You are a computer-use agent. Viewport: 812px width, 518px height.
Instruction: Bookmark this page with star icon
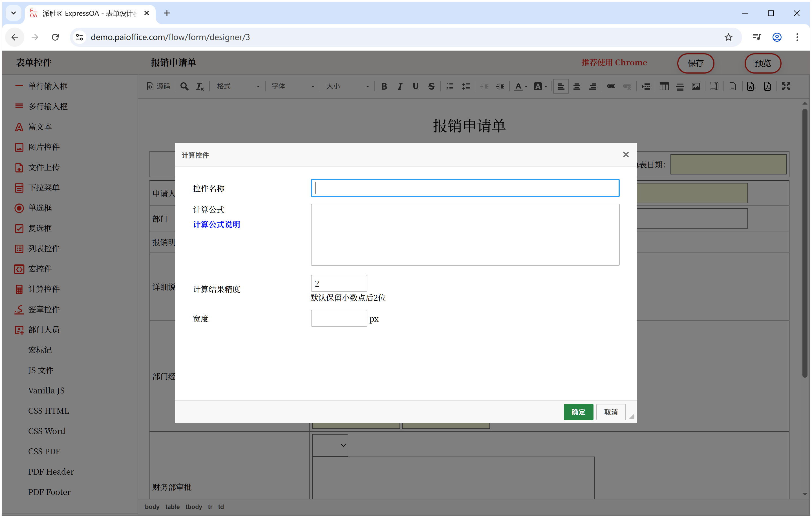coord(728,37)
